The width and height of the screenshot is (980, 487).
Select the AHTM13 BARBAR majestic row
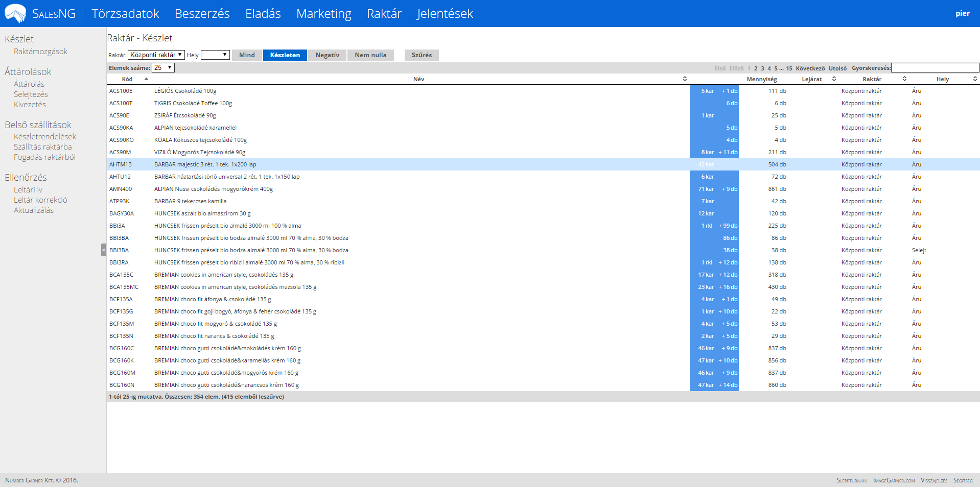[543, 164]
